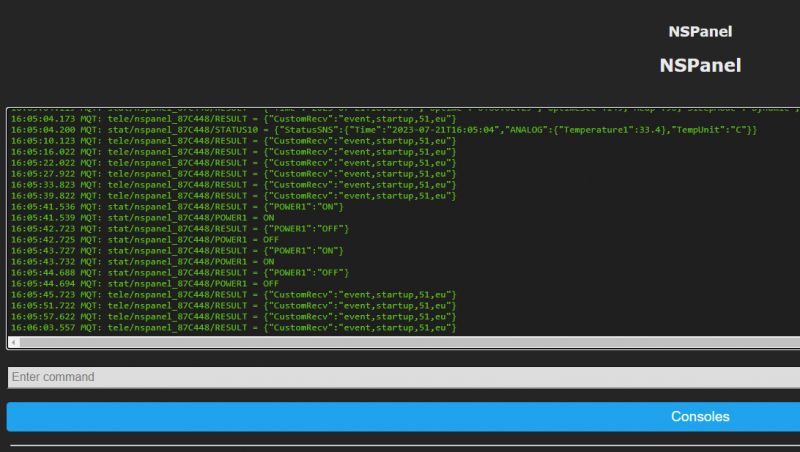Click the console horizontal scrollbar track
The height and width of the screenshot is (452, 800).
[x=410, y=342]
